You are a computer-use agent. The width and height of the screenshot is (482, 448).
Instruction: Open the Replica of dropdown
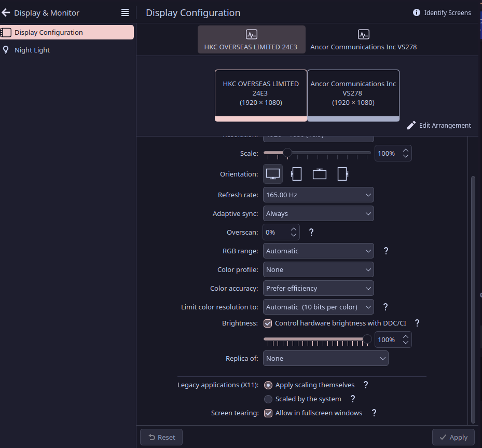point(325,359)
